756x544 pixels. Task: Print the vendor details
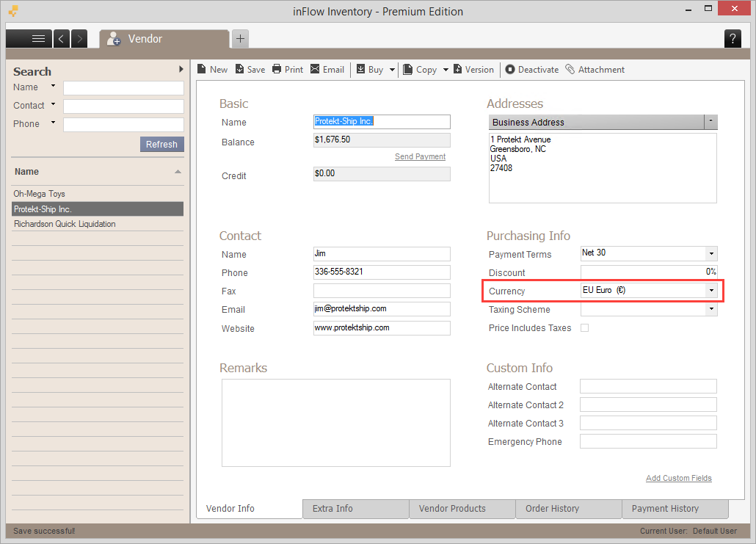coord(288,70)
